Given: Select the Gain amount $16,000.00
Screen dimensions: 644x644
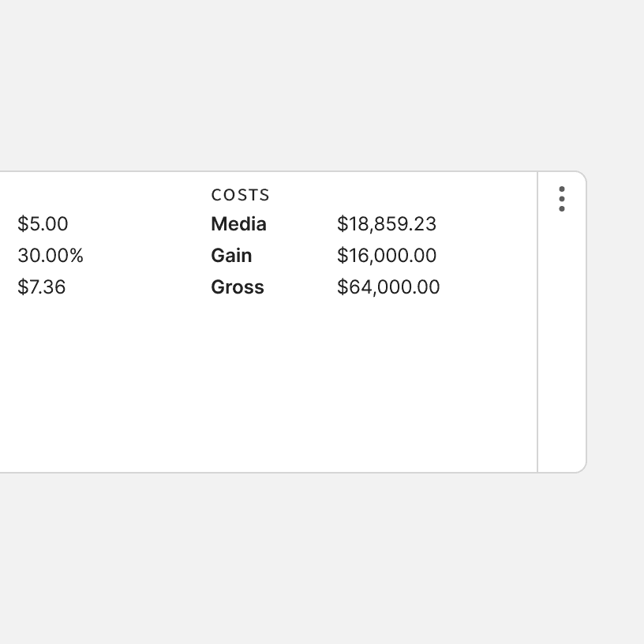Looking at the screenshot, I should click(387, 256).
